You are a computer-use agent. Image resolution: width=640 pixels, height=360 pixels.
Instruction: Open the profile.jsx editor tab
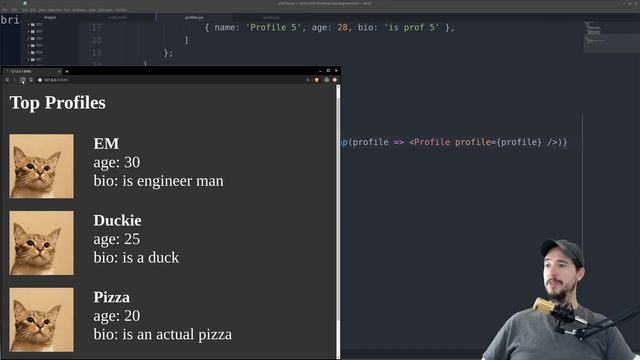tap(271, 18)
